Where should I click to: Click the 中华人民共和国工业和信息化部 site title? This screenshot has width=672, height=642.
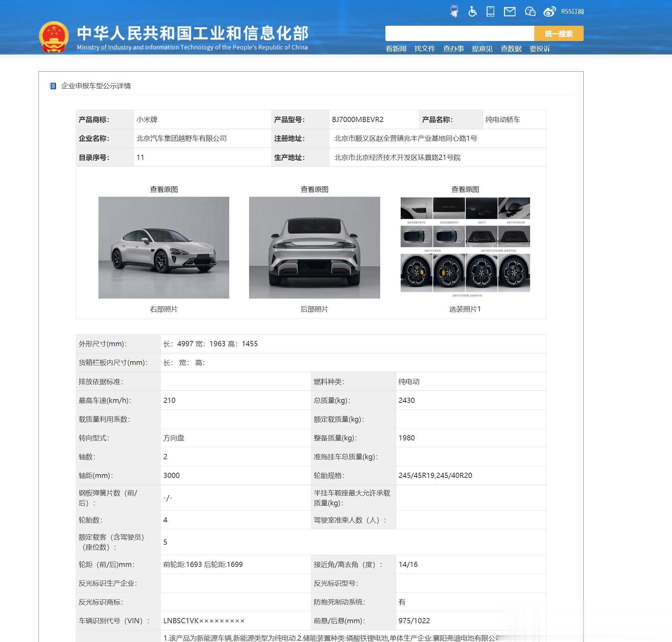[x=192, y=33]
